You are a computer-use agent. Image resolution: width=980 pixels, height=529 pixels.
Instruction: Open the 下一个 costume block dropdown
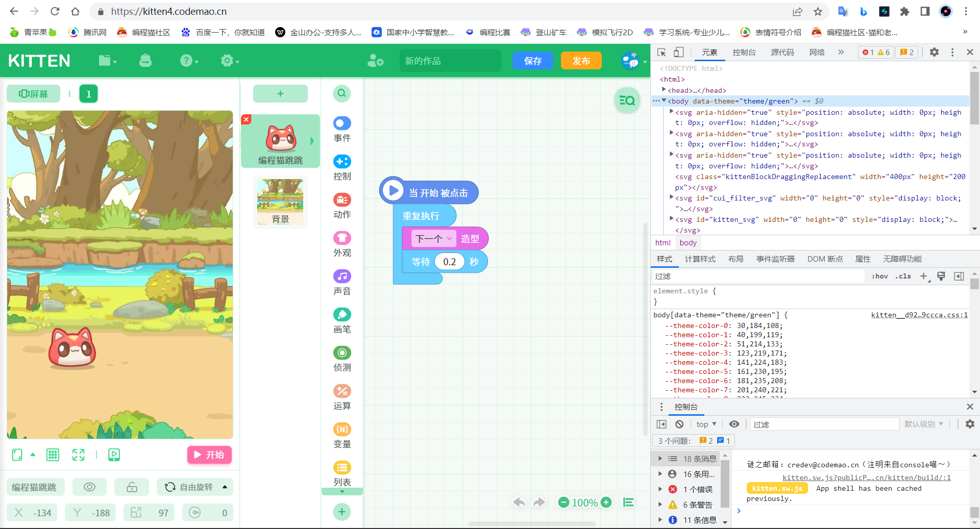click(434, 238)
